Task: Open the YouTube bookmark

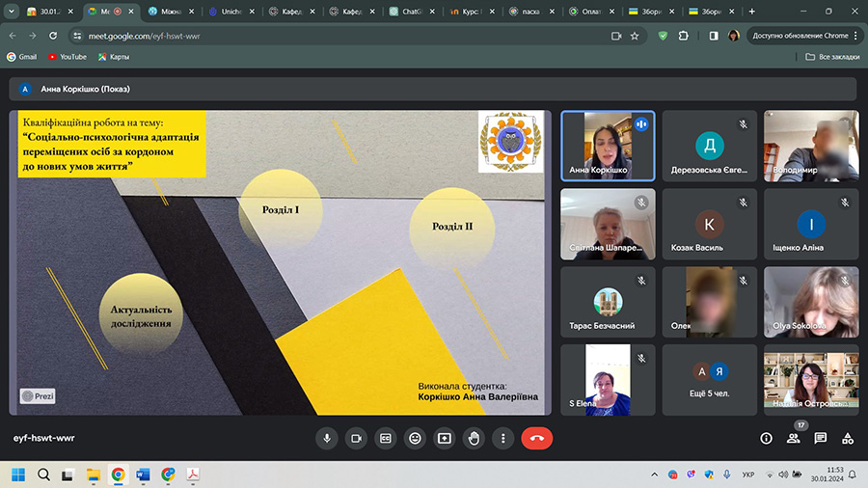Action: (x=67, y=57)
